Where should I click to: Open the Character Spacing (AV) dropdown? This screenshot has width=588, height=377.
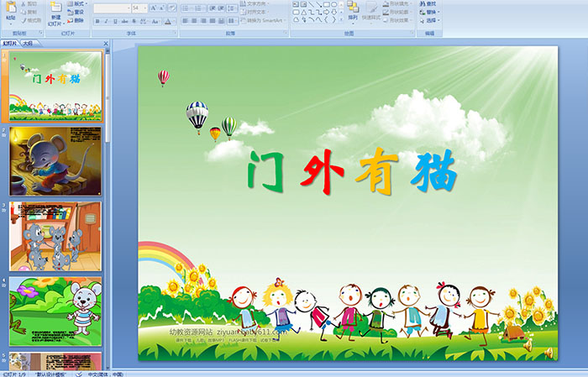(x=144, y=21)
